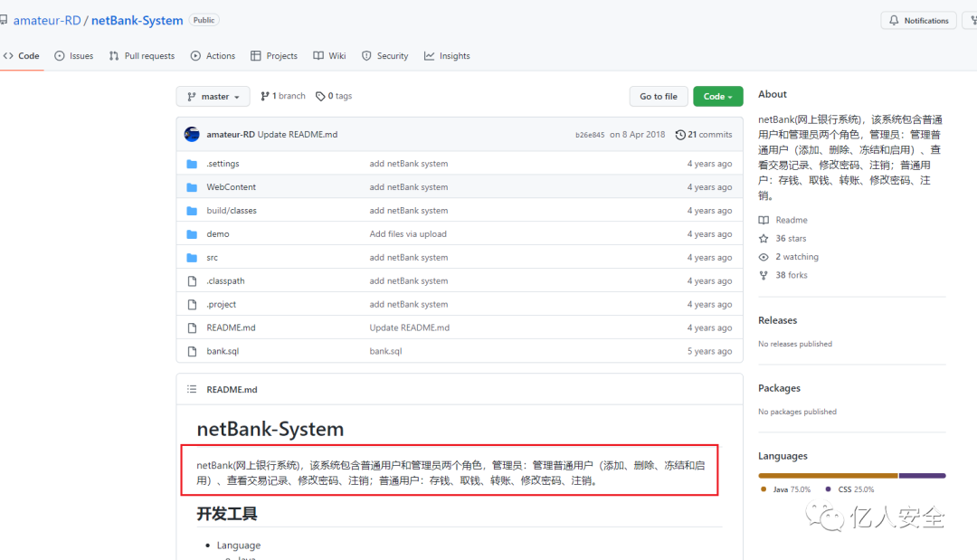This screenshot has height=560, width=977.
Task: Click the Public visibility badge
Action: 204,21
